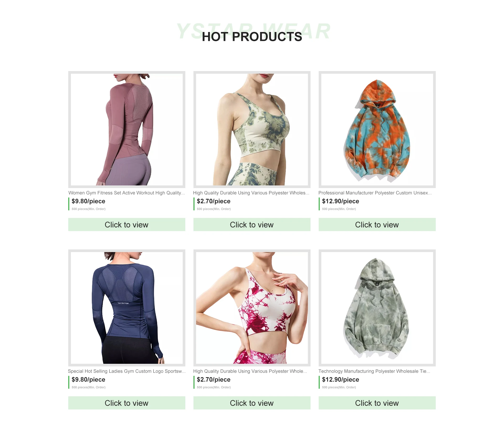This screenshot has width=504, height=427.
Task: Click to view the green tie-dye bra product
Action: click(x=252, y=225)
